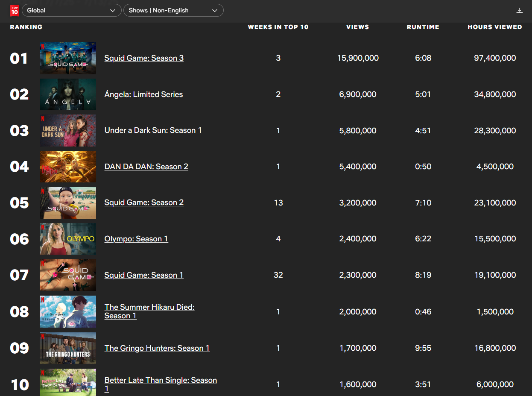The height and width of the screenshot is (396, 532).
Task: Click the 2,400,000 views value
Action: click(x=358, y=239)
